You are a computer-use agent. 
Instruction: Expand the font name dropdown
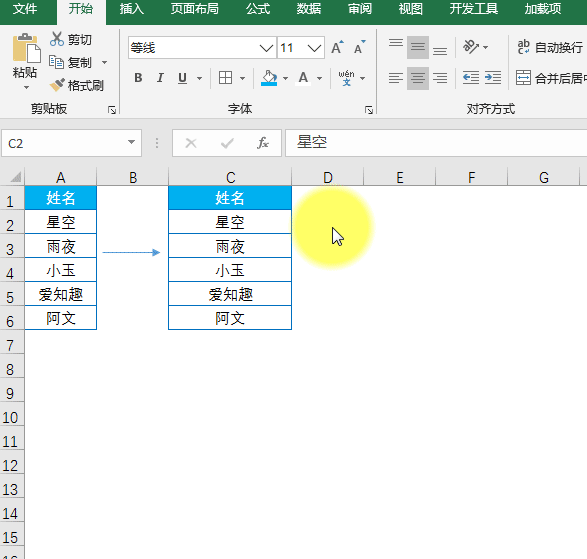(266, 48)
